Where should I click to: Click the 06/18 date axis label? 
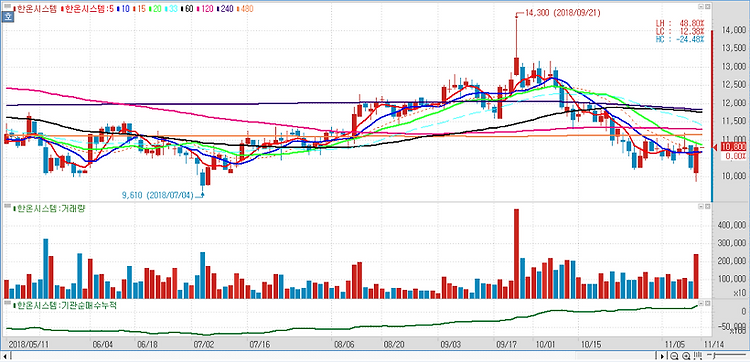pos(147,343)
